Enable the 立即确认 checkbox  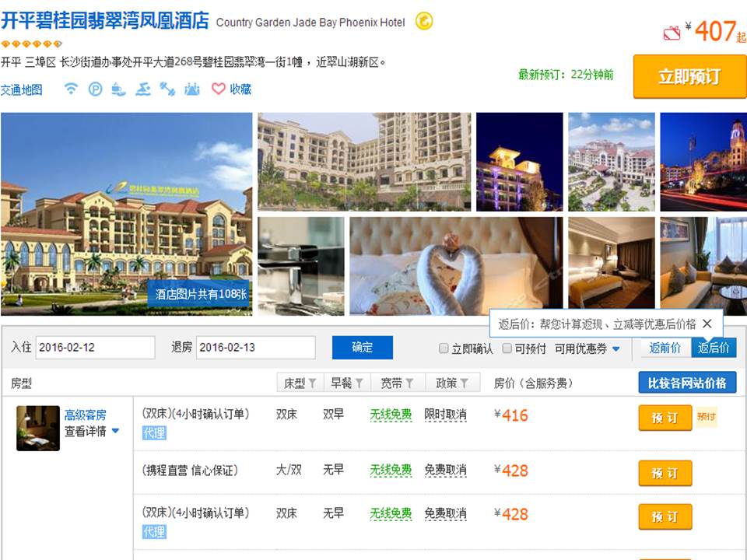pyautogui.click(x=444, y=348)
